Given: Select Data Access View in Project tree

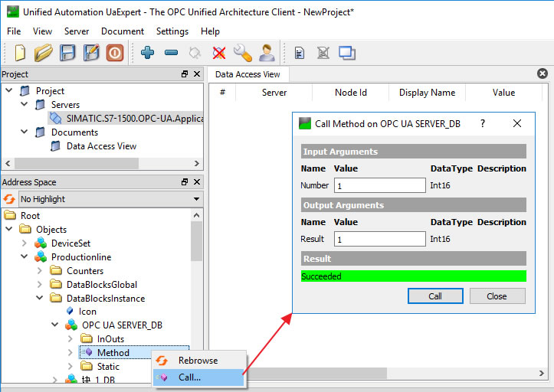Looking at the screenshot, I should 101,146.
